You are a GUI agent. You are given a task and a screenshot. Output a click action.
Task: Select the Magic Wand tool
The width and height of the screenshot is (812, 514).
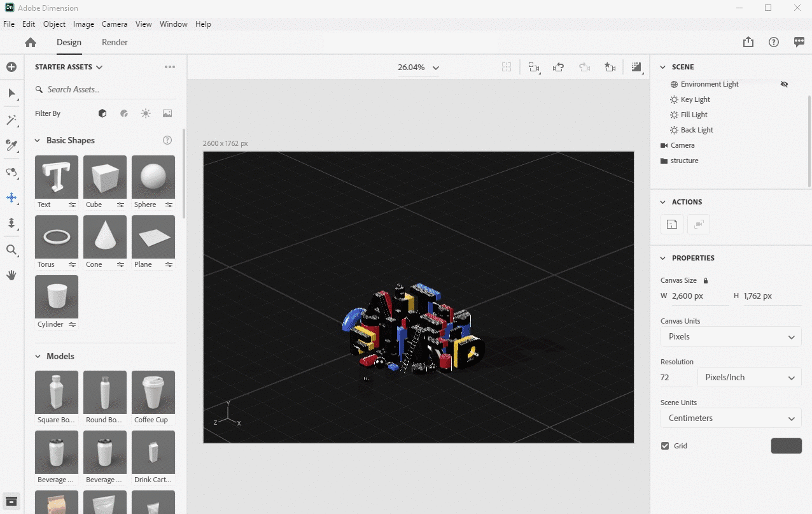pyautogui.click(x=11, y=120)
